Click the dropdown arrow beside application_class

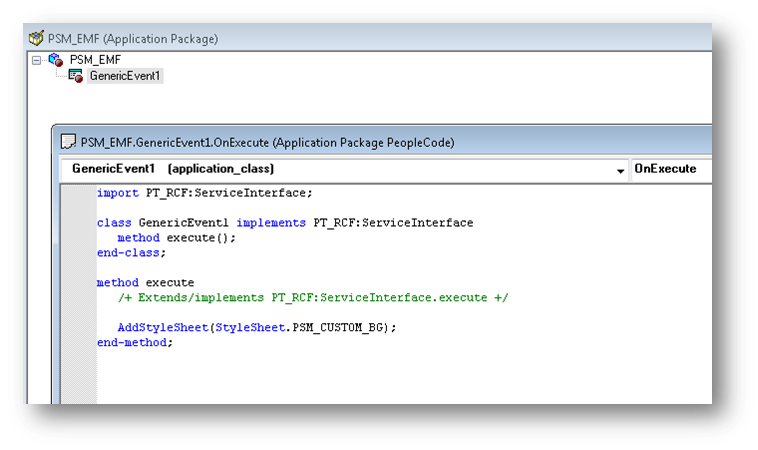pyautogui.click(x=620, y=171)
